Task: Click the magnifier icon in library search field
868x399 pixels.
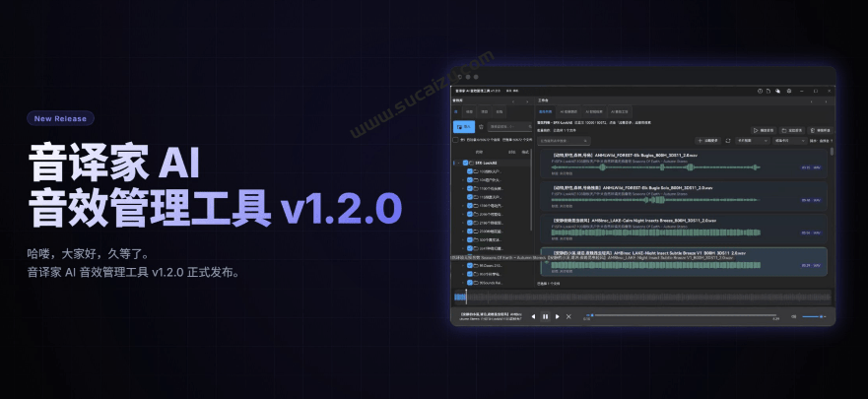Action: coord(529,127)
